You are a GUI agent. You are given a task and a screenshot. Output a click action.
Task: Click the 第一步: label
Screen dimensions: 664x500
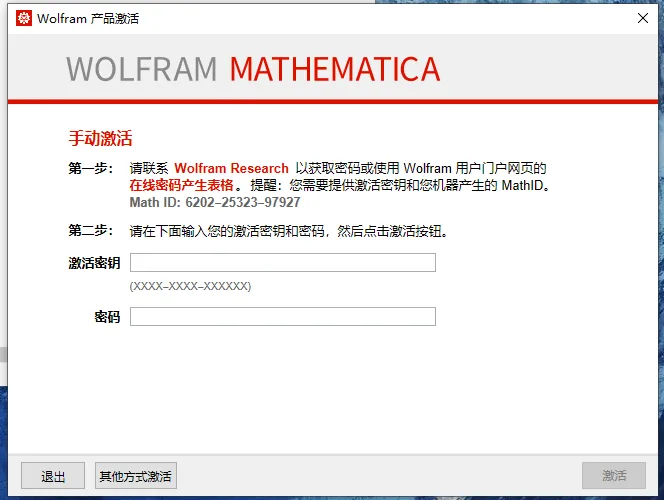click(x=91, y=169)
